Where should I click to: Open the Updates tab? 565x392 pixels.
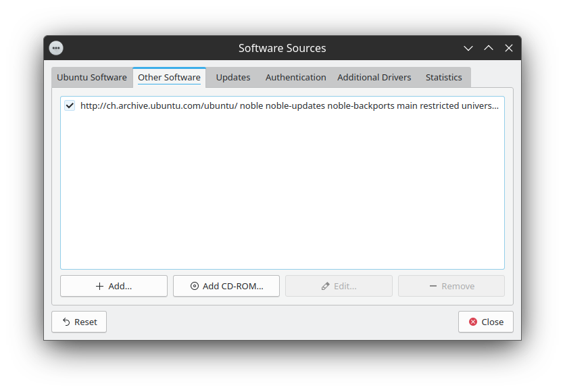(233, 77)
